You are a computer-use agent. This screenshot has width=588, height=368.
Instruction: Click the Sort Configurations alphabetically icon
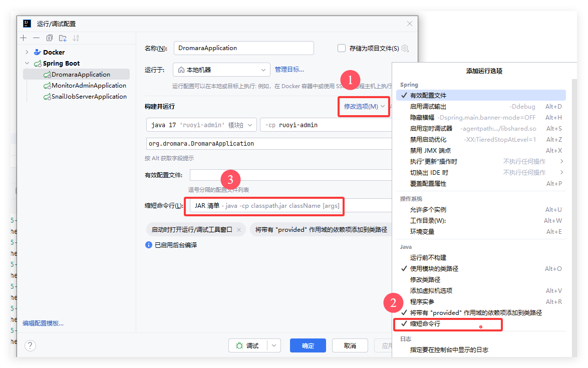coord(76,38)
